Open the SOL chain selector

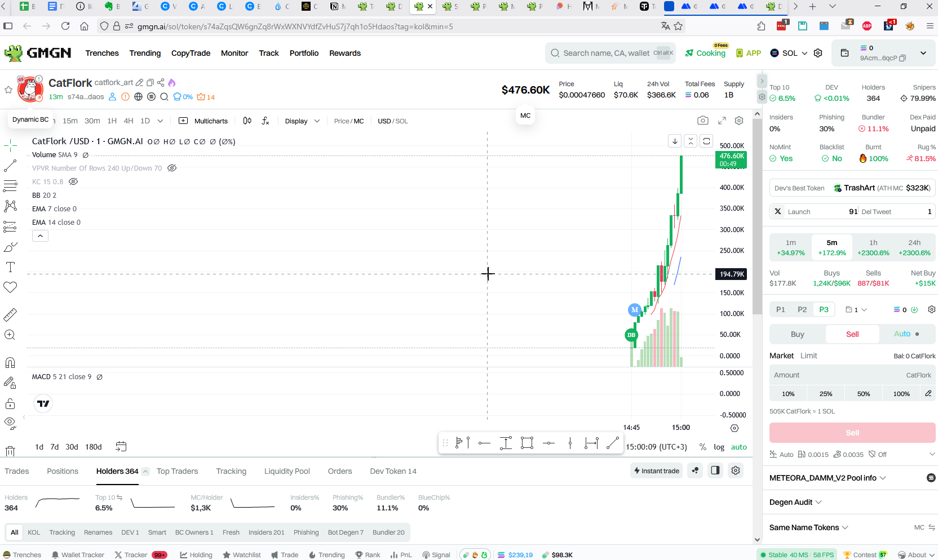click(789, 53)
